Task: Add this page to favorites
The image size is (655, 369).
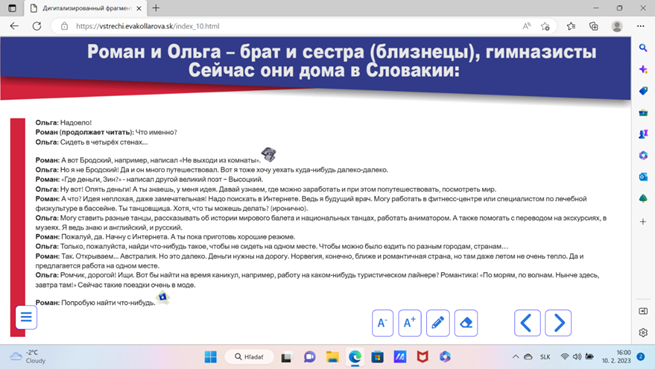Action: point(545,26)
